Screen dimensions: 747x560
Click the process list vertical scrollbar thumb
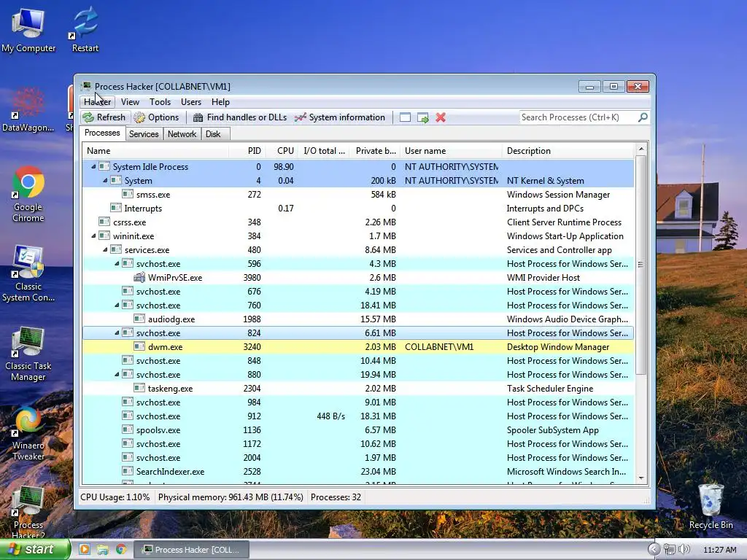click(x=640, y=264)
